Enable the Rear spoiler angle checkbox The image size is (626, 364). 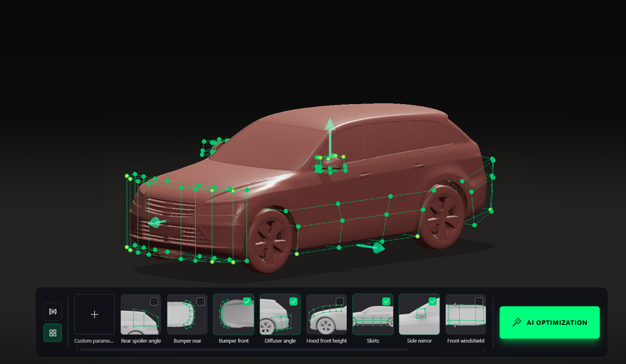tap(155, 301)
